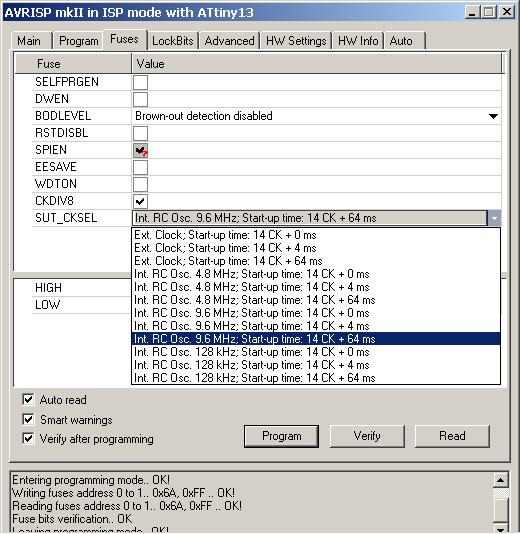Select Int. RC 128 kHz + 64 ms
The image size is (520, 534).
pos(316,378)
